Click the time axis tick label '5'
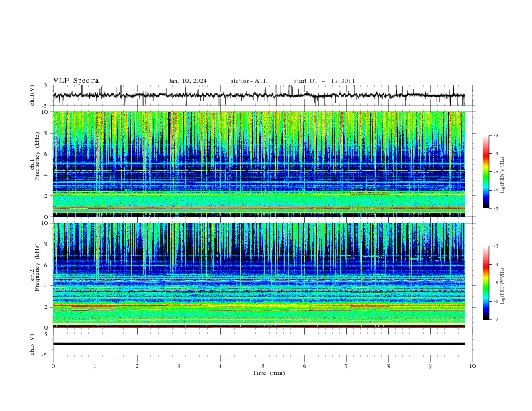Viewport: 532px width, 411px height. tap(263, 366)
